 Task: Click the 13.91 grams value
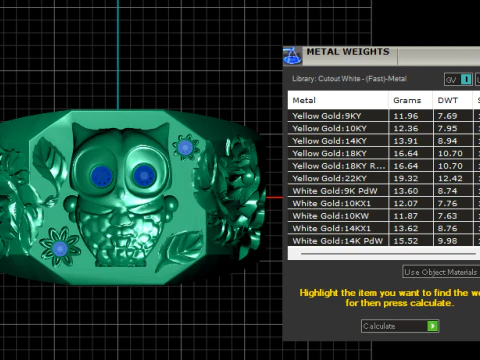pos(406,141)
